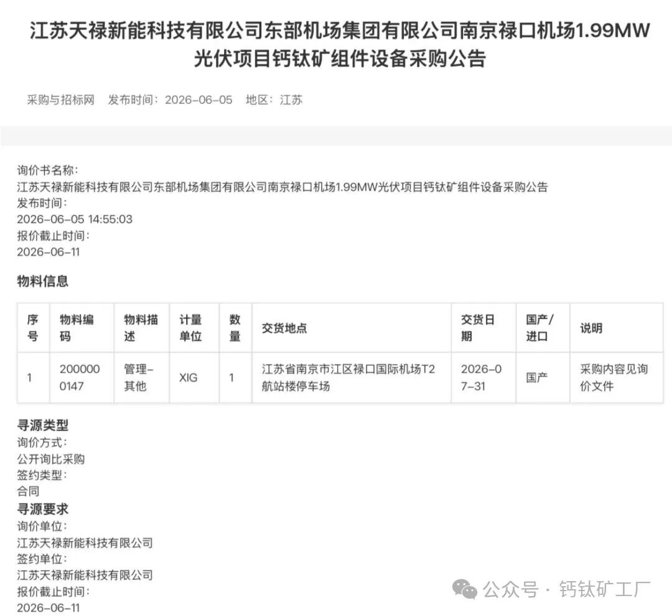The height and width of the screenshot is (616, 672).
Task: Click the 公开询比采购 value
Action: pyautogui.click(x=51, y=459)
